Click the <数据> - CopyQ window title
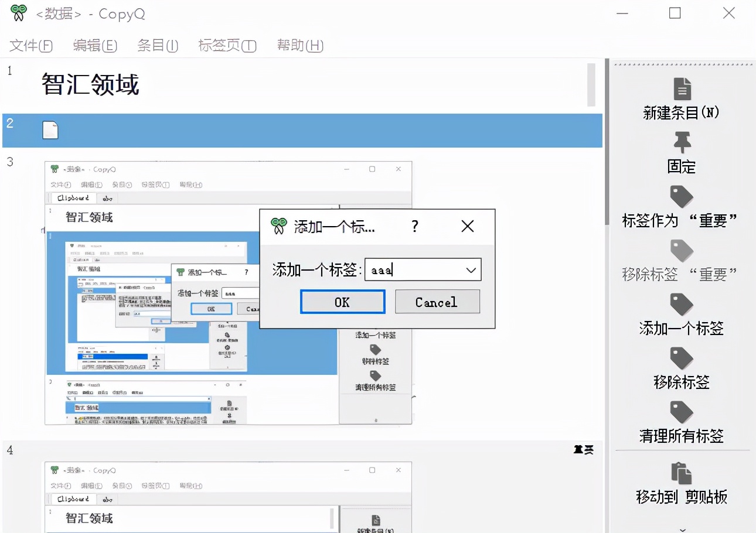The width and height of the screenshot is (756, 533). click(89, 13)
